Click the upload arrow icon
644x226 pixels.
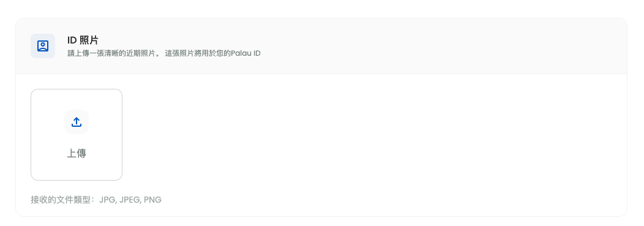click(77, 122)
